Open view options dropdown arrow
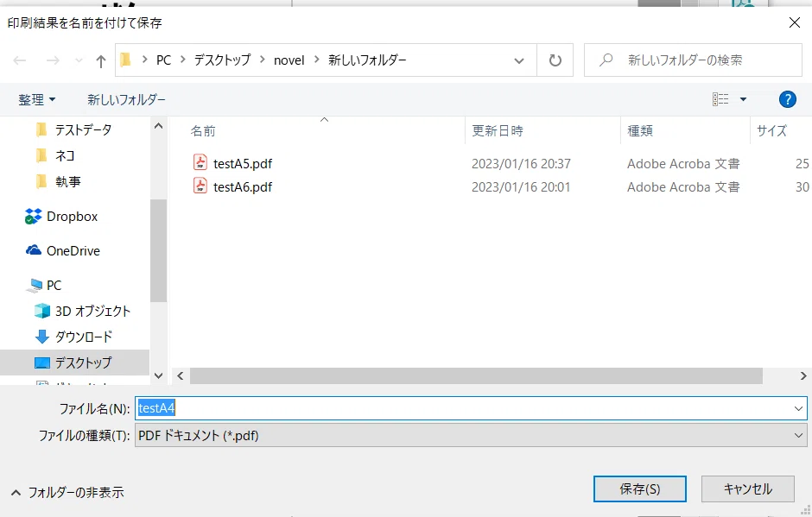The image size is (812, 517). (743, 99)
